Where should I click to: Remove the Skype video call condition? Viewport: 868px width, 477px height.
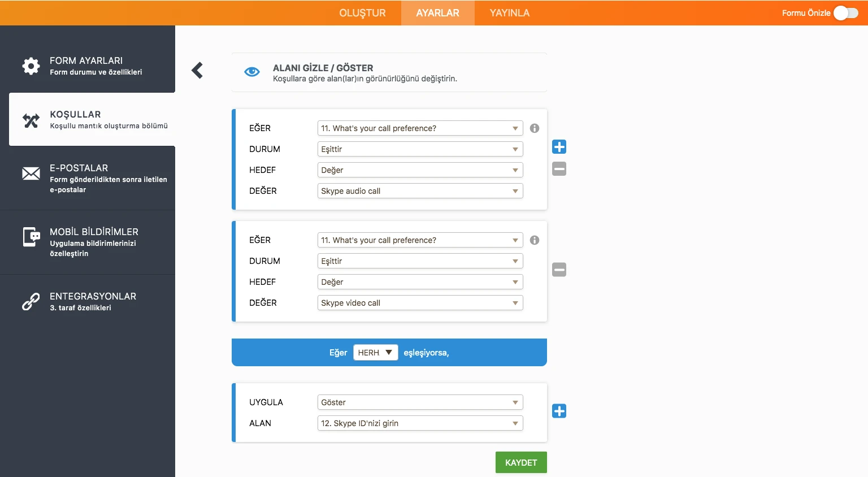point(559,270)
